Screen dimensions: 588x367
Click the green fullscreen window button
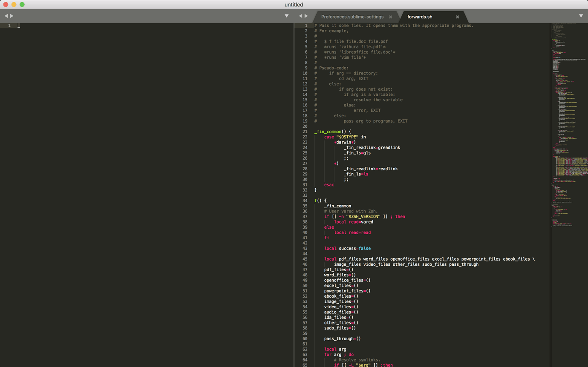[22, 5]
